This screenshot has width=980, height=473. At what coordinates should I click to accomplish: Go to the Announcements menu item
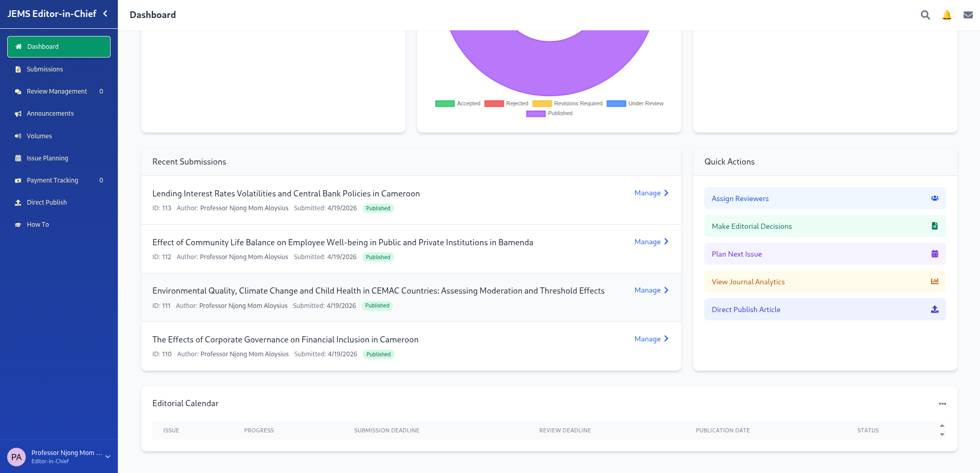tap(59, 113)
